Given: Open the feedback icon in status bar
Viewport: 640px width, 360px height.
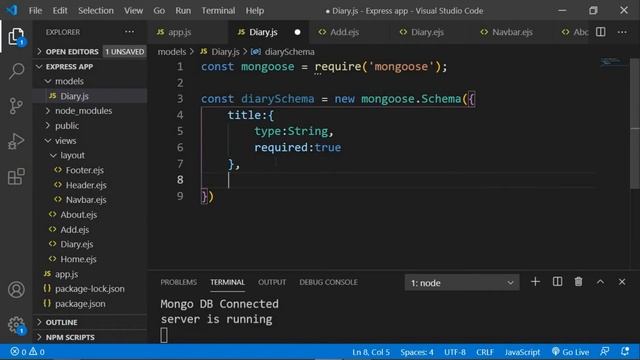Looking at the screenshot, I should pos(604,352).
